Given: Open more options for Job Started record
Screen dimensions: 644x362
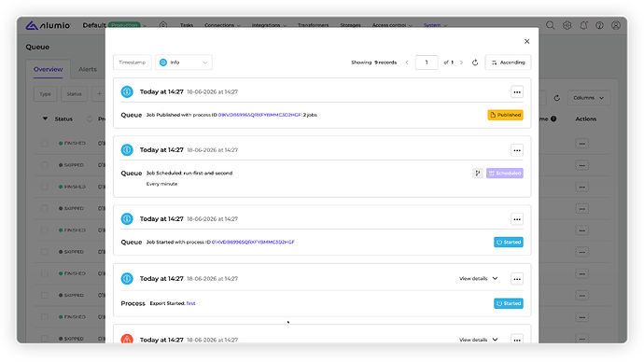Looking at the screenshot, I should pyautogui.click(x=517, y=219).
